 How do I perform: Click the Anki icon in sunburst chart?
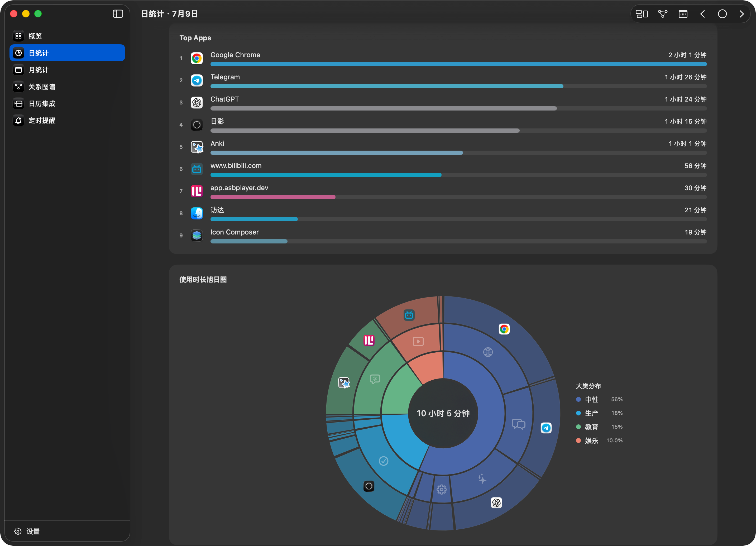tap(344, 383)
